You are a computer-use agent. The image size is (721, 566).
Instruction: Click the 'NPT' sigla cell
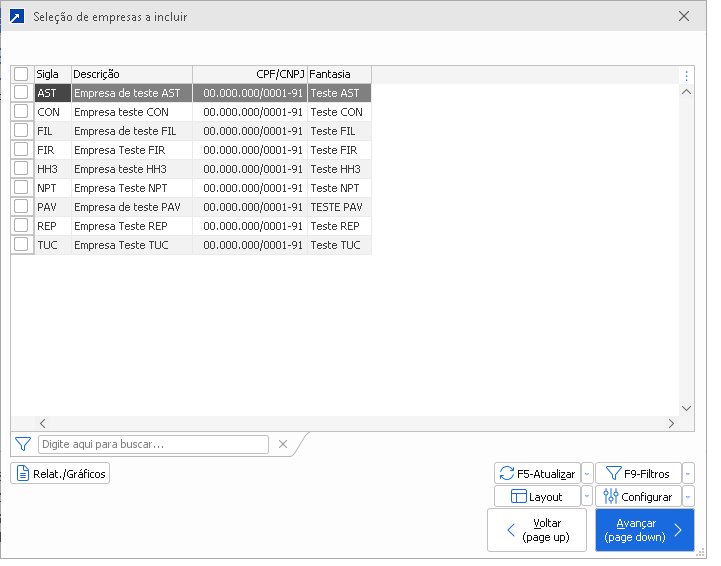tap(52, 188)
